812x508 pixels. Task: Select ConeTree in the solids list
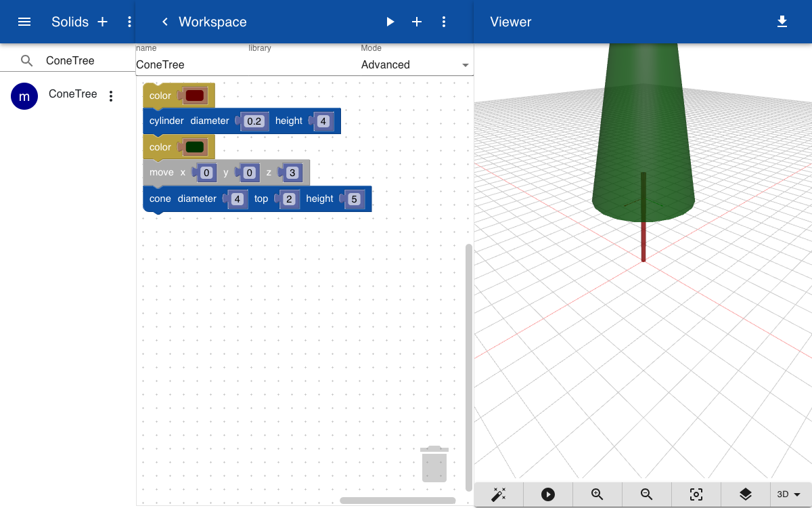(73, 94)
